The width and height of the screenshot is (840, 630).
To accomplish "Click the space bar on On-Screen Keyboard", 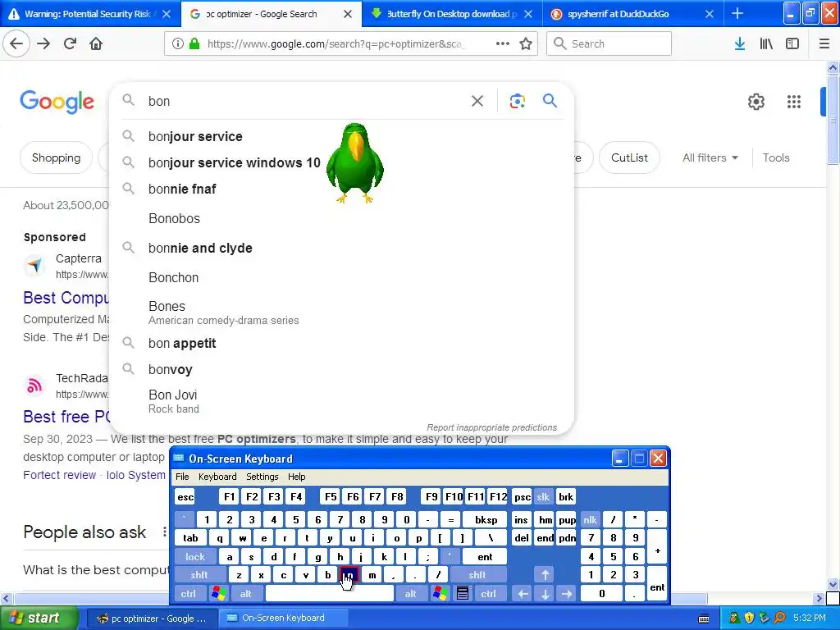I will click(330, 594).
